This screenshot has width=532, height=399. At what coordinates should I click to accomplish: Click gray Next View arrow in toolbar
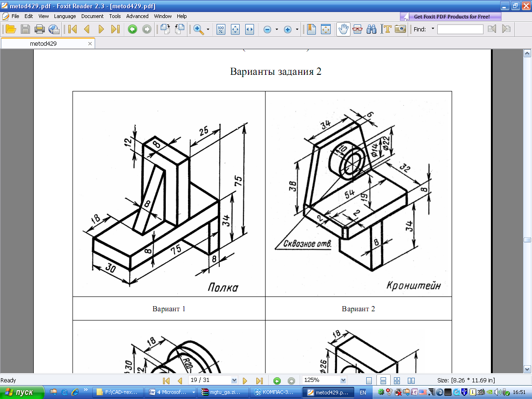pos(146,29)
